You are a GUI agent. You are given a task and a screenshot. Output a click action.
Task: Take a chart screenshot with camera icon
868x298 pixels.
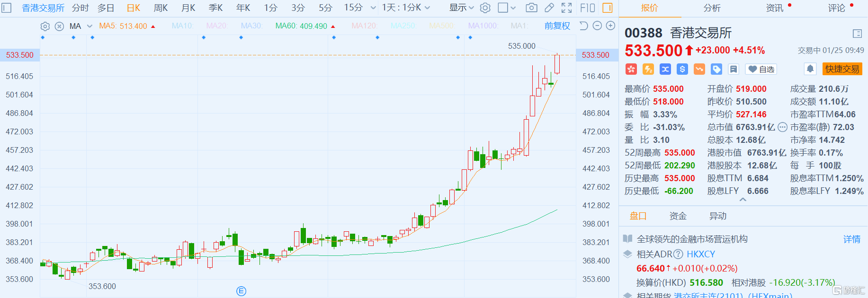pyautogui.click(x=532, y=8)
